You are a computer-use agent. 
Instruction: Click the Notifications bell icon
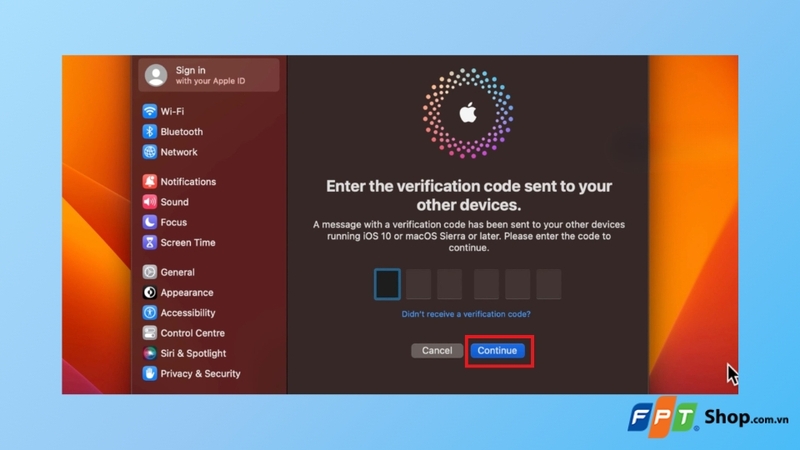pos(149,182)
